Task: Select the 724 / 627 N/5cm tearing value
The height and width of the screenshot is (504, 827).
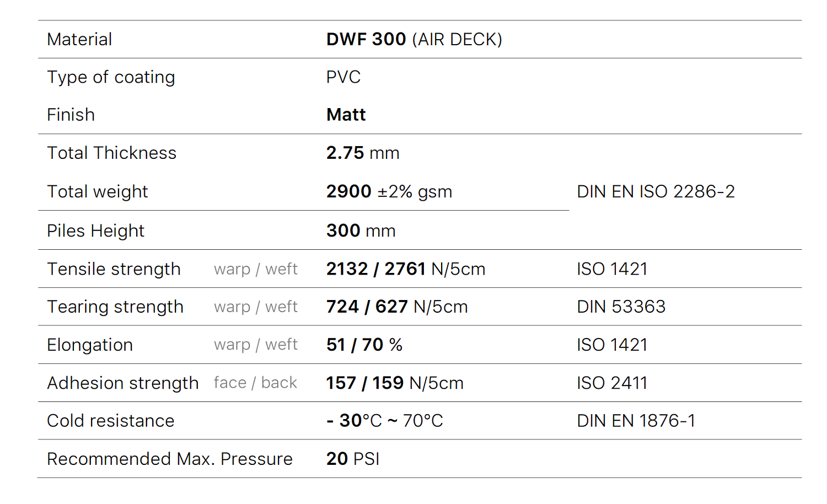Action: coord(397,307)
